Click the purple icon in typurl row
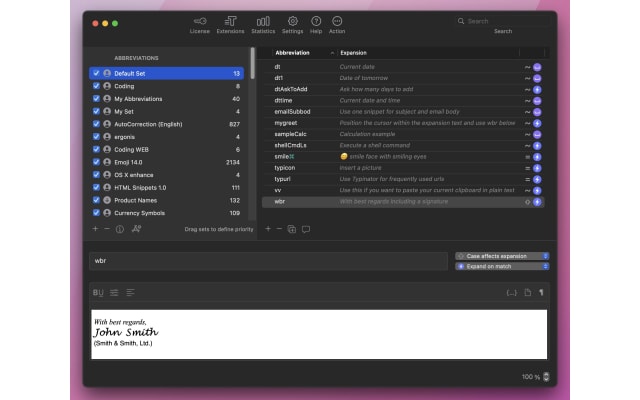640x400 pixels. 537,179
